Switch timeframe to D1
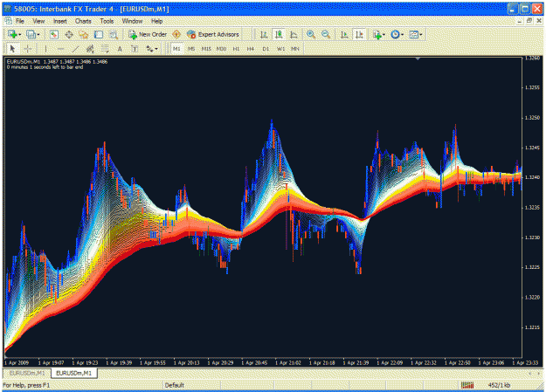546x392 pixels. tap(266, 49)
